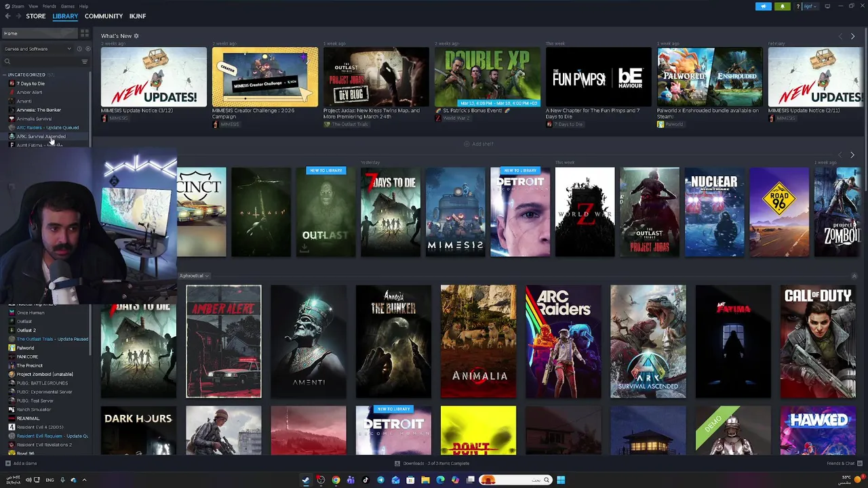
Task: Open the green notifications bell button
Action: (782, 6)
